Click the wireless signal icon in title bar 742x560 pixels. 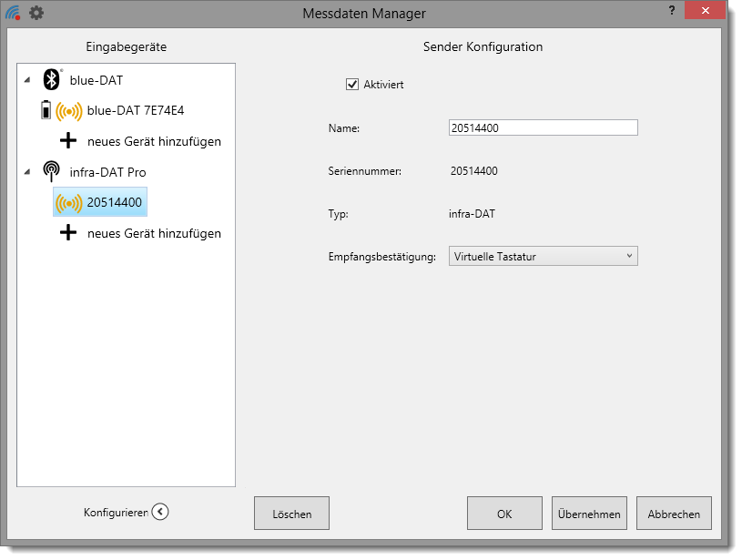[13, 13]
